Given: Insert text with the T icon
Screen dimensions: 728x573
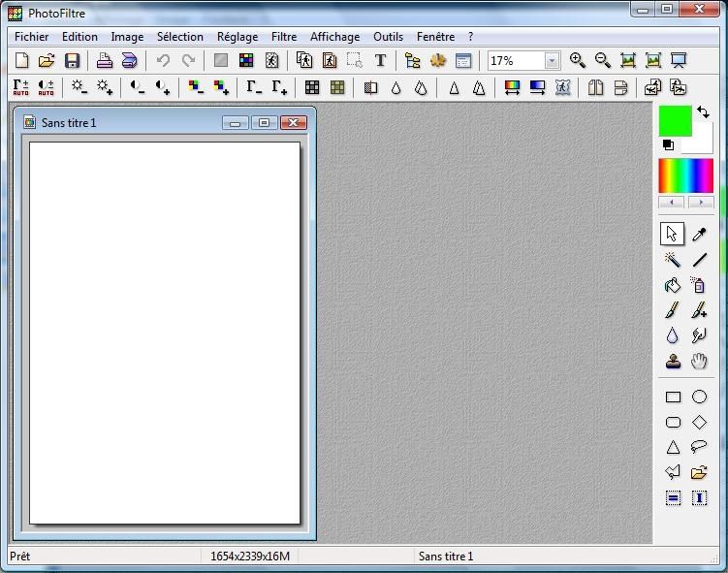Looking at the screenshot, I should 380,60.
